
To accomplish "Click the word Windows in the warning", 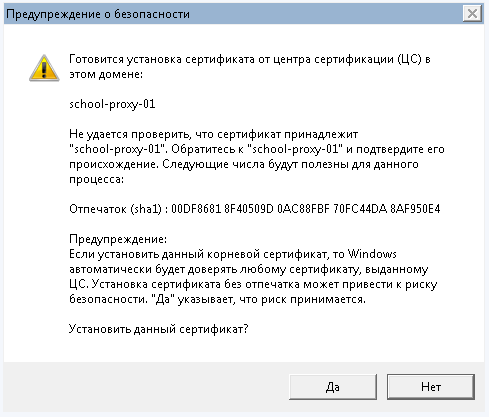I will (372, 254).
